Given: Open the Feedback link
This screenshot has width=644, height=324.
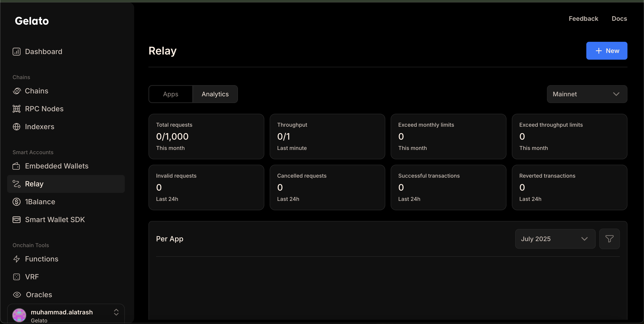Looking at the screenshot, I should pos(583,19).
